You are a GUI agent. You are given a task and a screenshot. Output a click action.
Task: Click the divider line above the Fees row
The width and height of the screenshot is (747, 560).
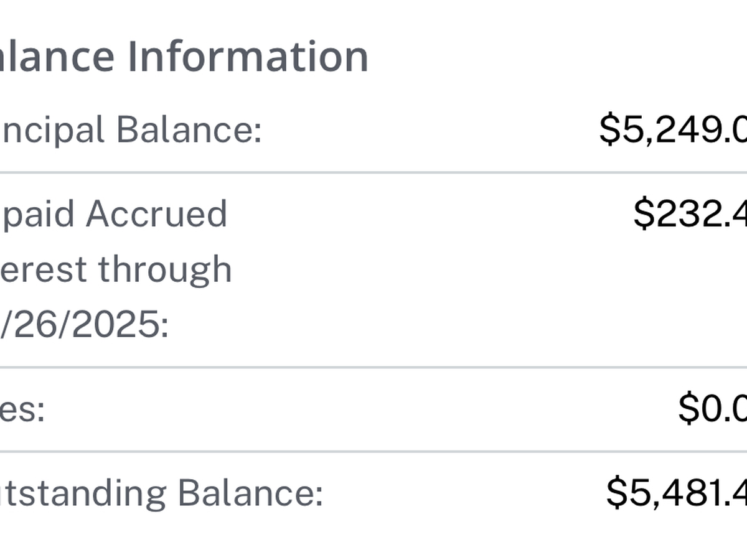(374, 368)
